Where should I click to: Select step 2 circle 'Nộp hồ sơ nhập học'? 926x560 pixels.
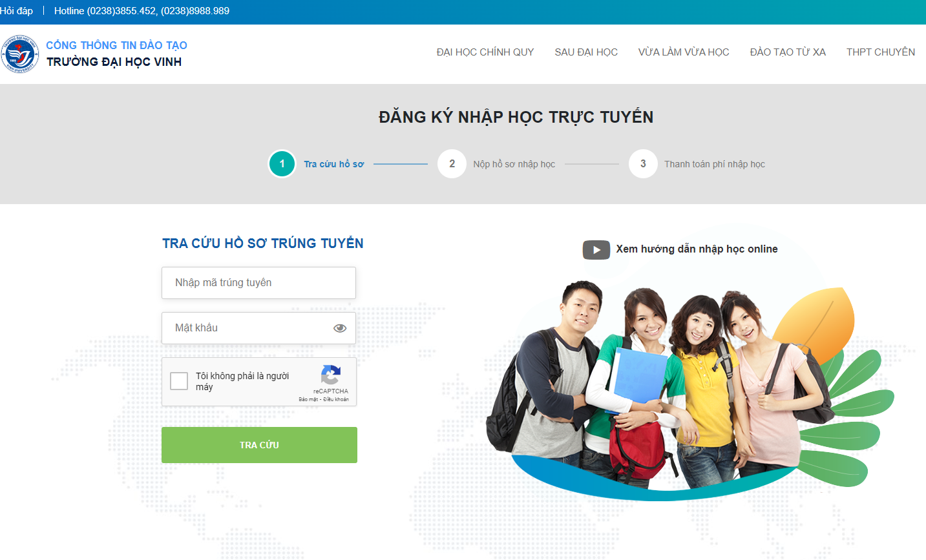click(x=452, y=164)
